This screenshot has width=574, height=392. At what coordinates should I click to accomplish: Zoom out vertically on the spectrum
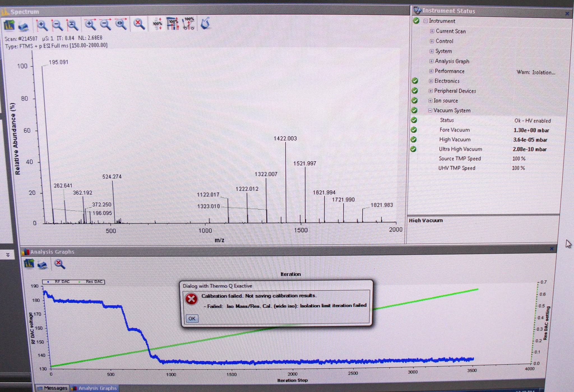[x=57, y=25]
